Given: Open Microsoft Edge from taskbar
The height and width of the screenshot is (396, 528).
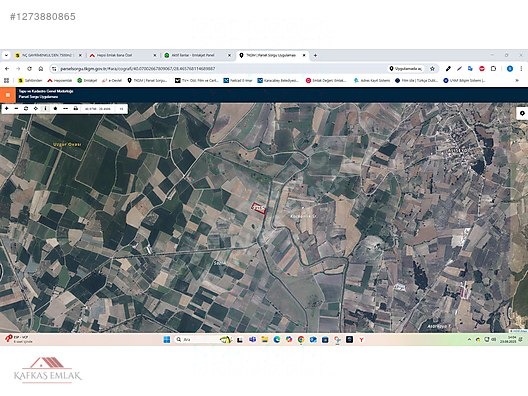Looking at the screenshot, I should pos(277,340).
